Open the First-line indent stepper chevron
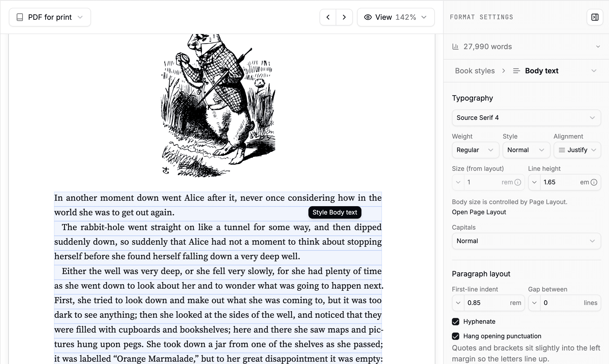This screenshot has width=609, height=364. click(x=458, y=303)
